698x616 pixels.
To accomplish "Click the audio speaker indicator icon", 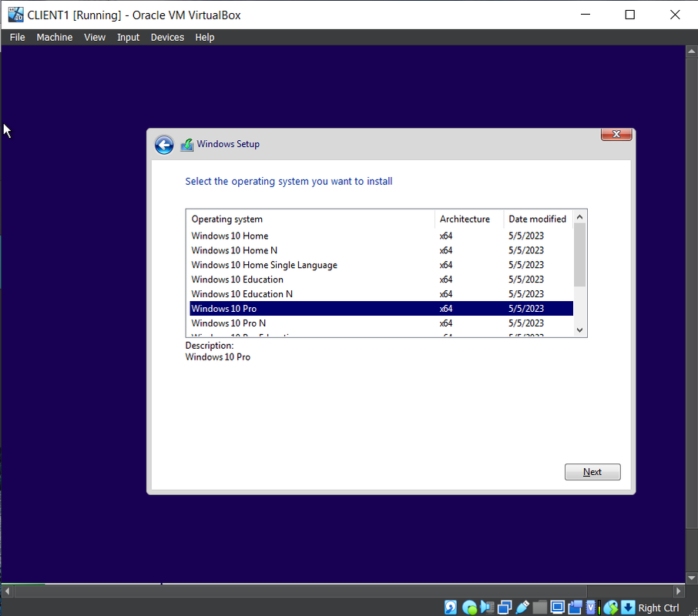I will tap(487, 607).
